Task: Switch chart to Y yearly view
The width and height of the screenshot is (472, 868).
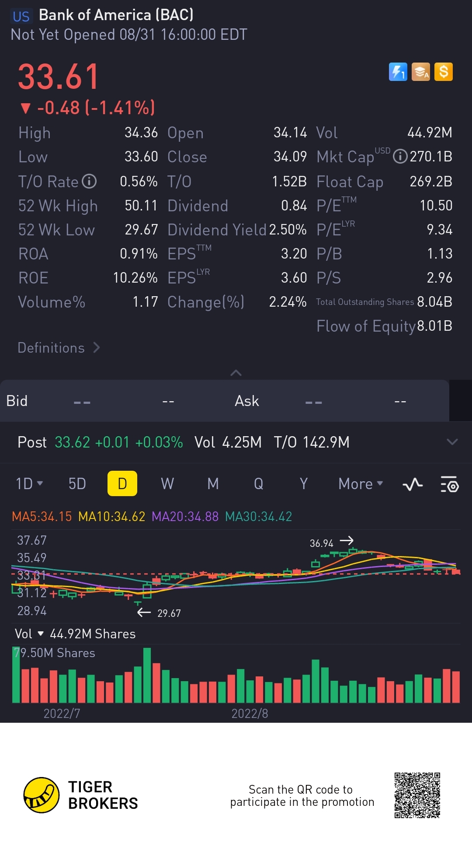Action: (x=304, y=484)
